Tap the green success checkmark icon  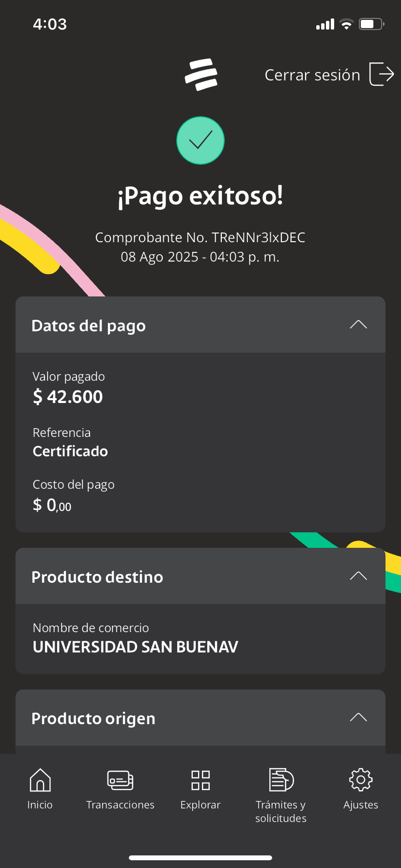click(x=200, y=140)
